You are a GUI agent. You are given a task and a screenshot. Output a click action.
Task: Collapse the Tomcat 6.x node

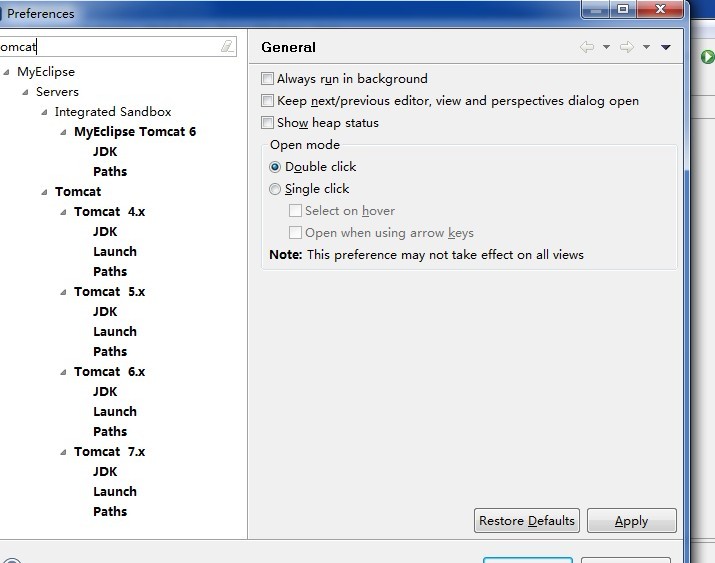pos(63,372)
